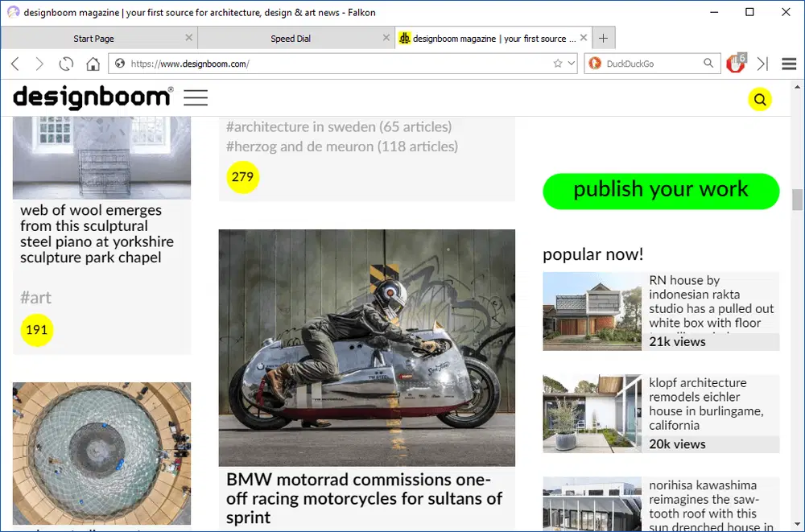Open the DuckDuckGo search engine selector

tap(595, 63)
